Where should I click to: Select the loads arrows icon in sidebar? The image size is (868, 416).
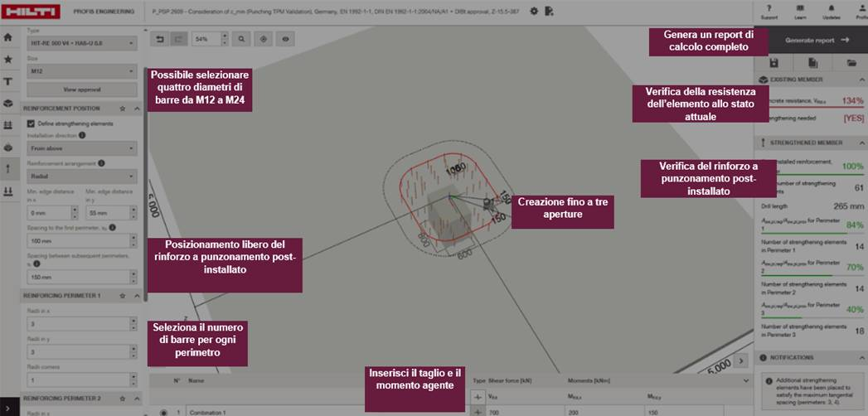coord(7,191)
